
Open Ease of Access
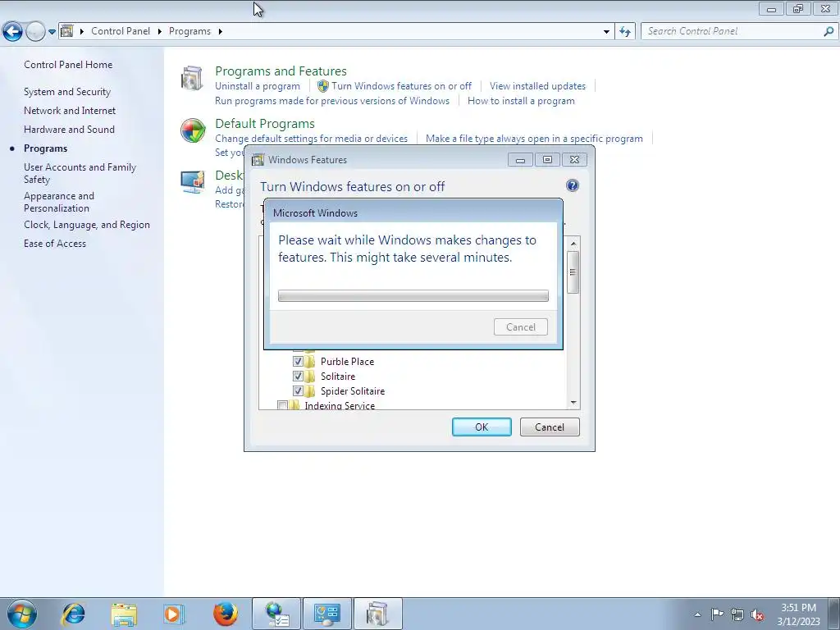[55, 243]
